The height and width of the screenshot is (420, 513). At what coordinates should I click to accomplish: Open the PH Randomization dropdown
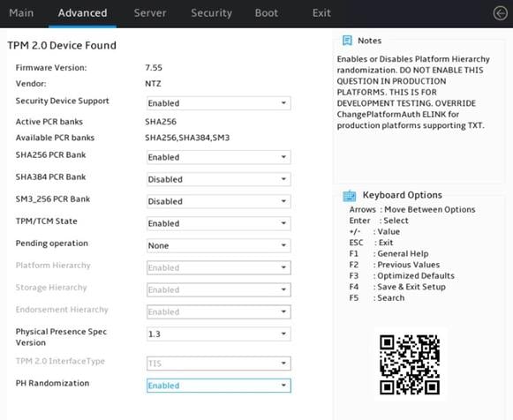point(219,386)
